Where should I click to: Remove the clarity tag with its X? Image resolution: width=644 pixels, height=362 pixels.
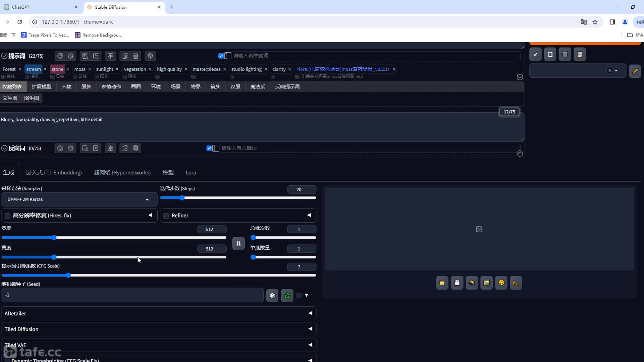pos(289,69)
